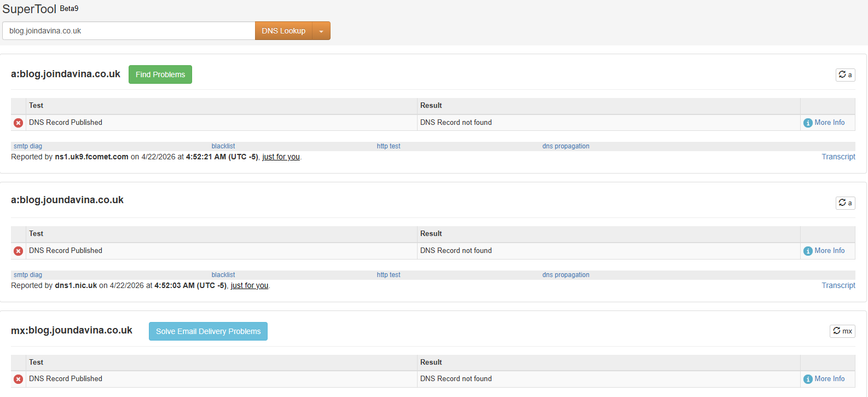The image size is (868, 397).
Task: Open dns propagation link under joundavina results
Action: click(x=566, y=275)
